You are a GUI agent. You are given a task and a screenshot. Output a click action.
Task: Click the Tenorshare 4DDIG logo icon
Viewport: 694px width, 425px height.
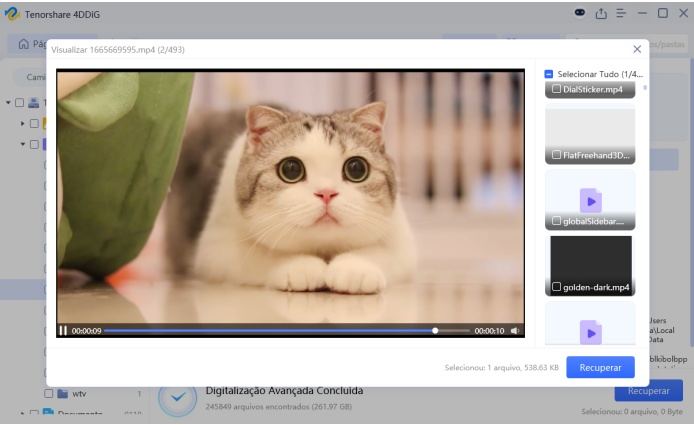point(12,13)
